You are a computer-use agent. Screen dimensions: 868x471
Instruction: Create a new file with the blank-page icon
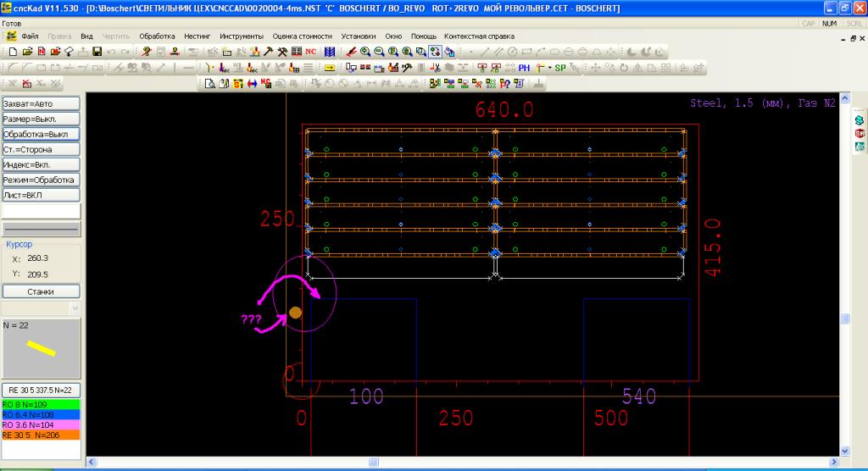(x=13, y=52)
